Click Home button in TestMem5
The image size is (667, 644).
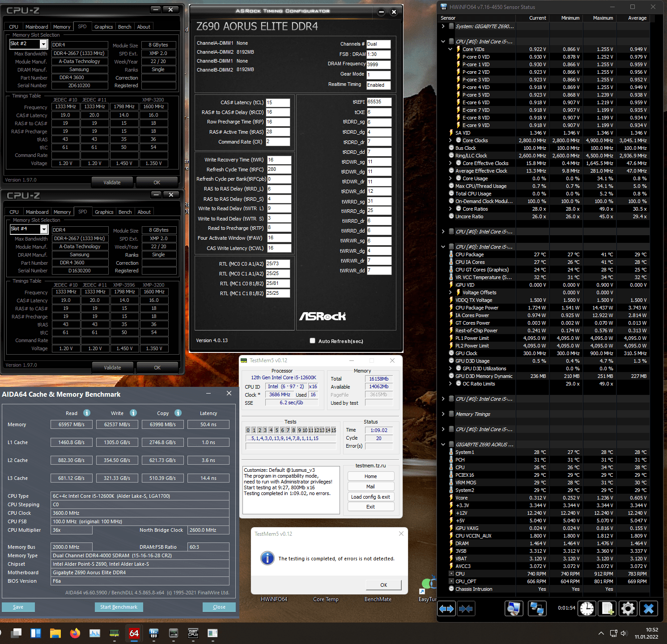point(370,476)
